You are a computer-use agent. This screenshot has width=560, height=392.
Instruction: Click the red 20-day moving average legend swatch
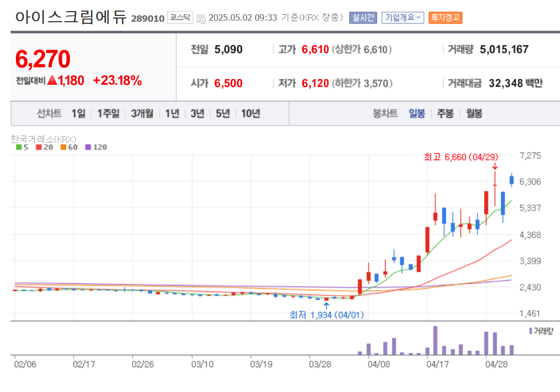tap(39, 147)
